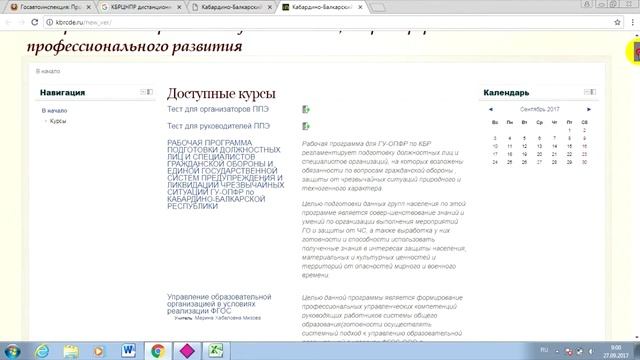Switch to third tab Кабардино-Балкарский
This screenshot has height=360, width=640.
231,7
